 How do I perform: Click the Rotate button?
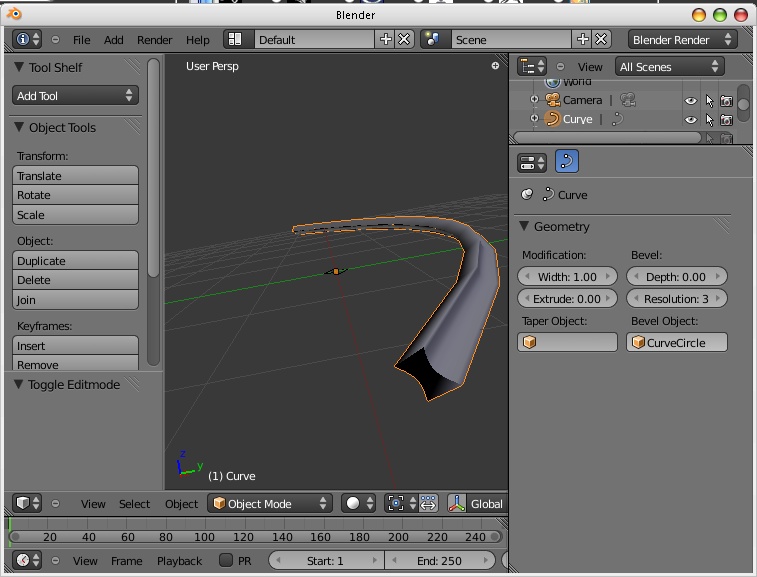click(75, 195)
